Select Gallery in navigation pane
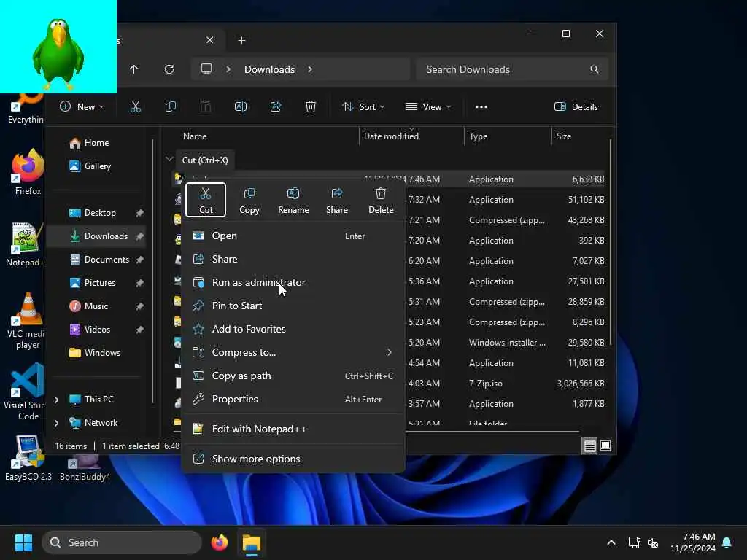The width and height of the screenshot is (747, 560). point(98,166)
